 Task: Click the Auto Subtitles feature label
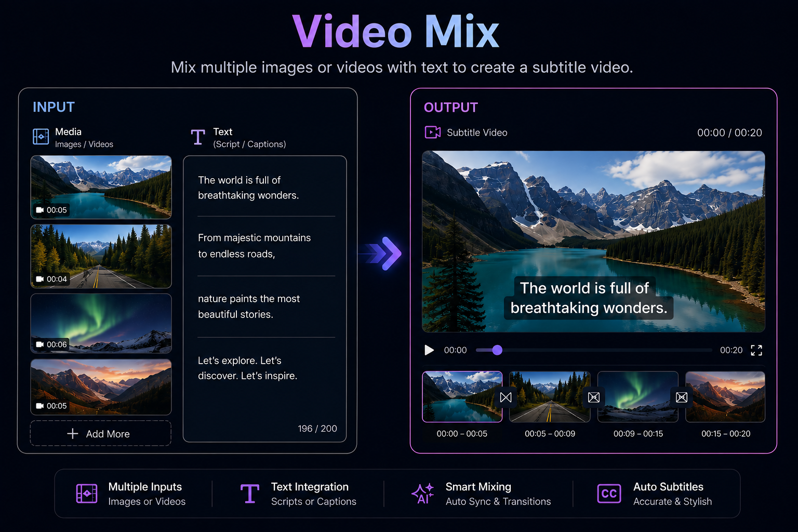[x=668, y=487]
